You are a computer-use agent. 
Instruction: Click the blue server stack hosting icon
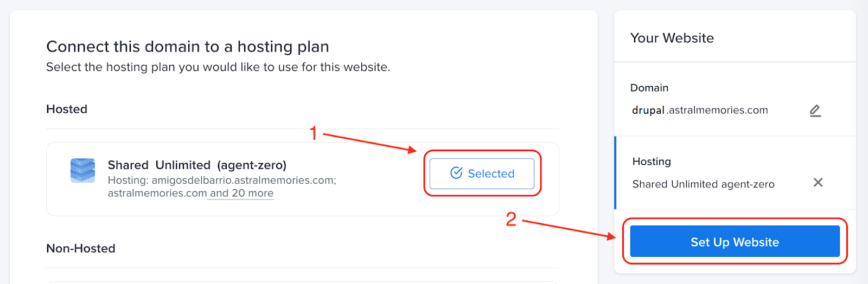pos(82,171)
